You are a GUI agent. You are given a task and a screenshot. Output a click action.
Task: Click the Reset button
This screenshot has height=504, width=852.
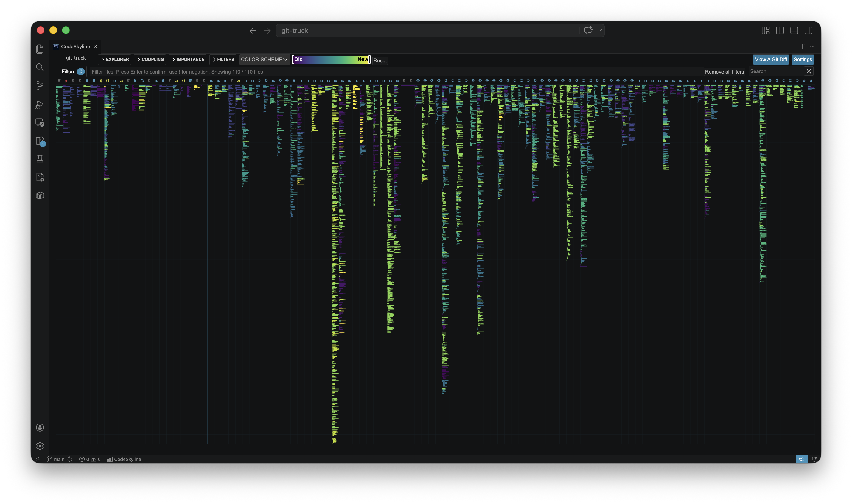pyautogui.click(x=380, y=60)
